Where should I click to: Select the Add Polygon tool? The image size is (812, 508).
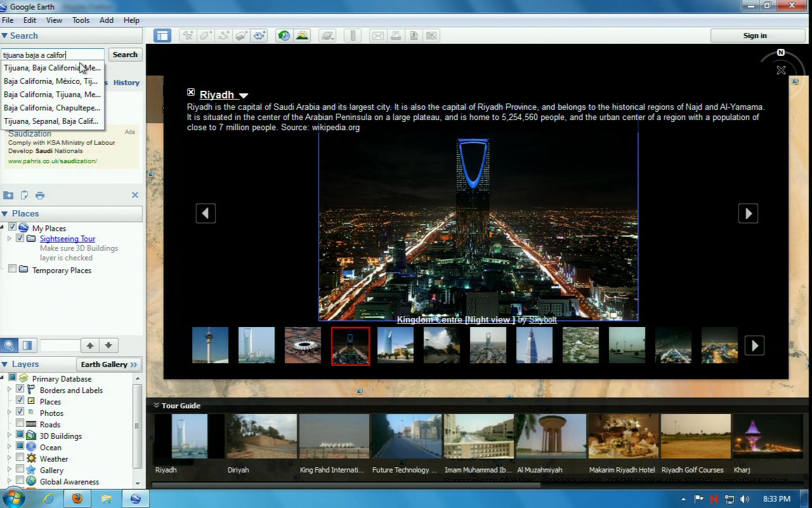(x=206, y=36)
